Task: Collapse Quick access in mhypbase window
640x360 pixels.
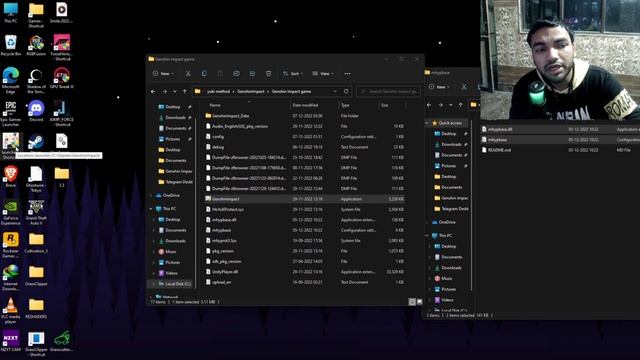Action: tap(427, 123)
